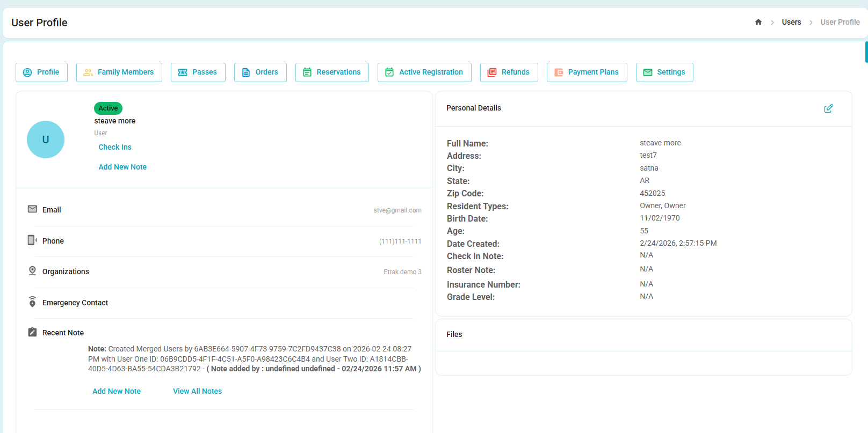The image size is (868, 433).
Task: Click the Roster Note label
Action: [471, 270]
